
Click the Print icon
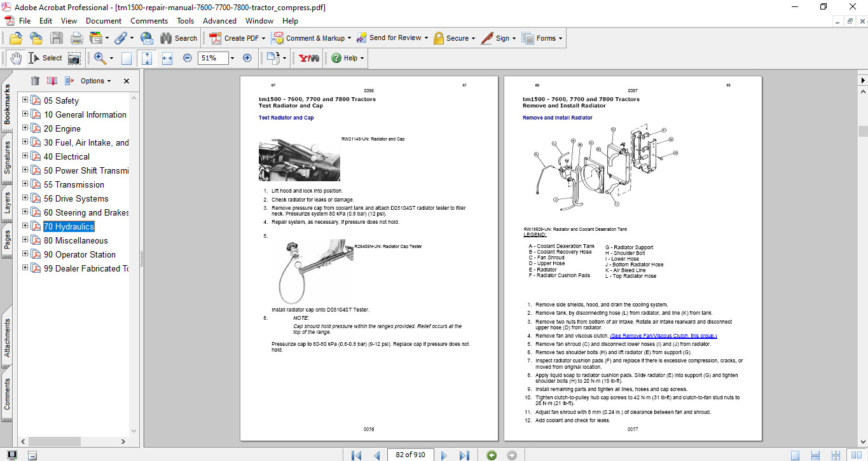pyautogui.click(x=76, y=38)
